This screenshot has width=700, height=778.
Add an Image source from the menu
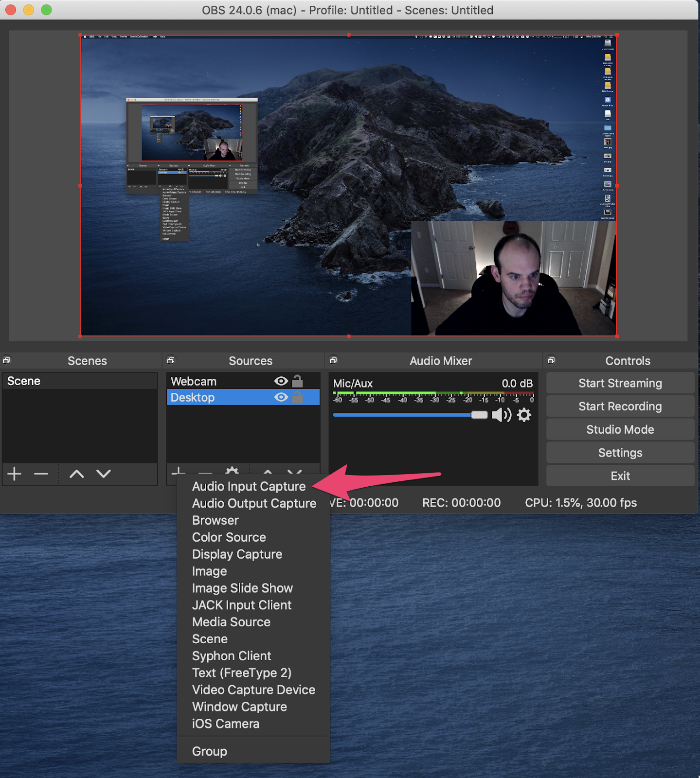tap(254, 571)
